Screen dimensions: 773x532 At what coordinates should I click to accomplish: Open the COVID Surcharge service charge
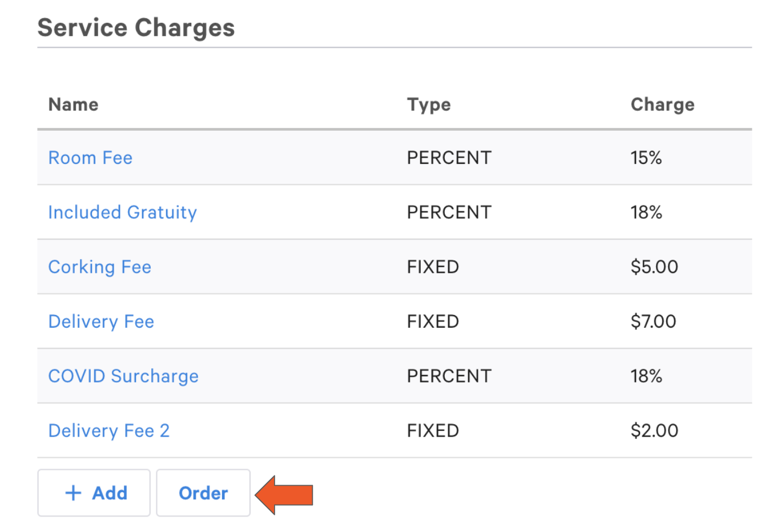pos(123,376)
